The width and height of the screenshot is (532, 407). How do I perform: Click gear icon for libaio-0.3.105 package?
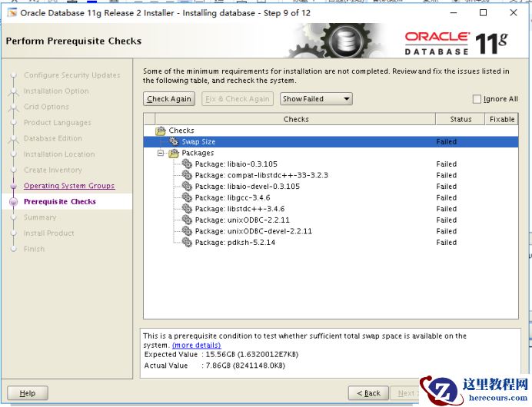point(187,164)
